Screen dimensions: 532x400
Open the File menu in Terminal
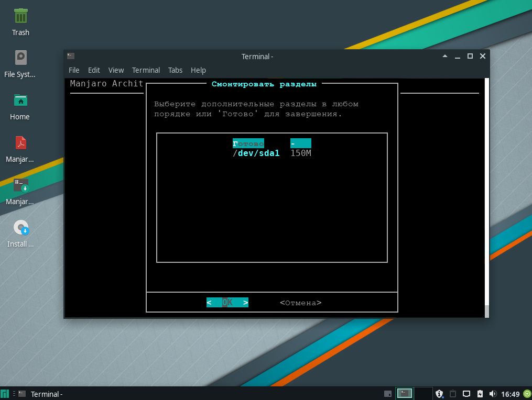(x=74, y=70)
